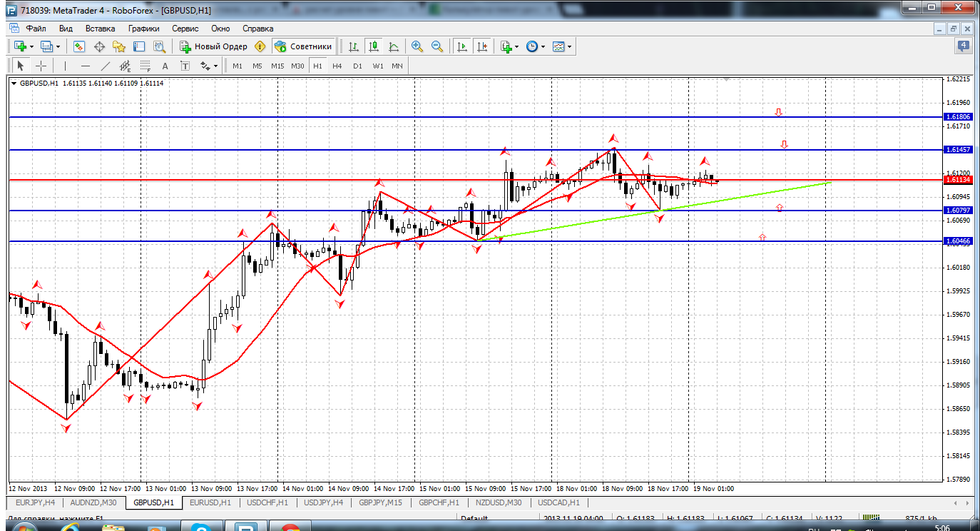Set timeframe to H4
980x531 pixels.
click(x=337, y=66)
